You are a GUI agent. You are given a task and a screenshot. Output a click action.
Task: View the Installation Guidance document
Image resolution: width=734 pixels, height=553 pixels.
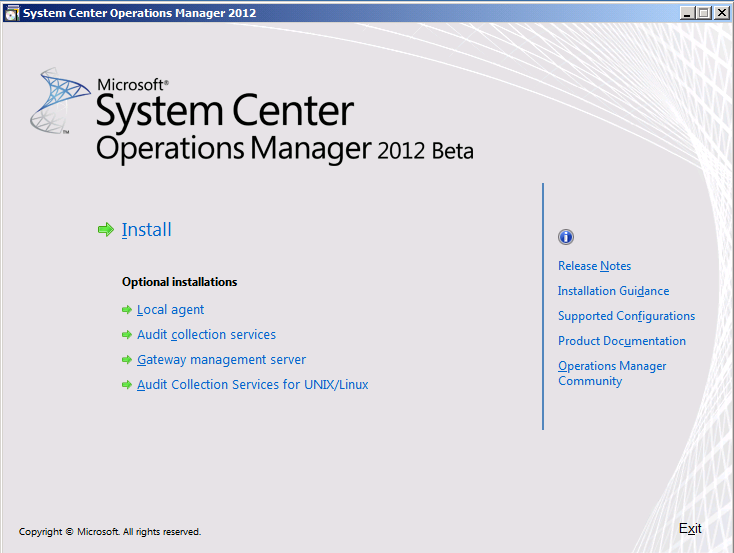614,291
